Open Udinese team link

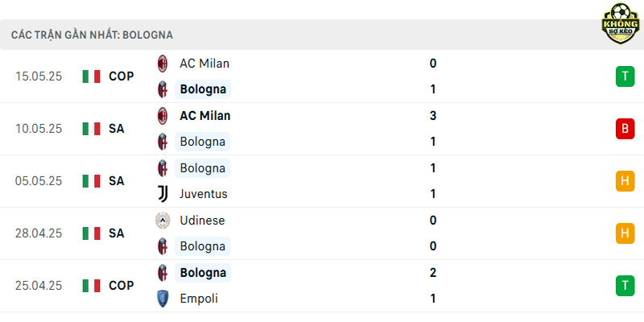click(203, 221)
